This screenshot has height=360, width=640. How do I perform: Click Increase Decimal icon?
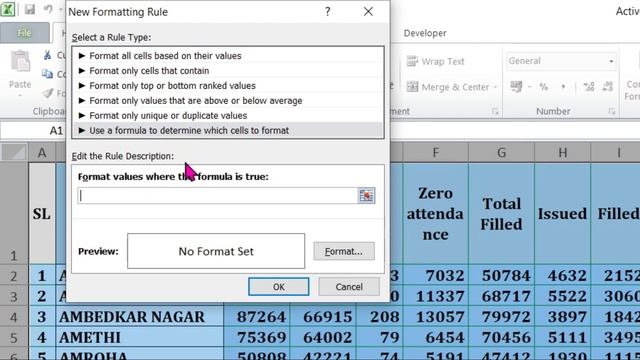pyautogui.click(x=589, y=87)
